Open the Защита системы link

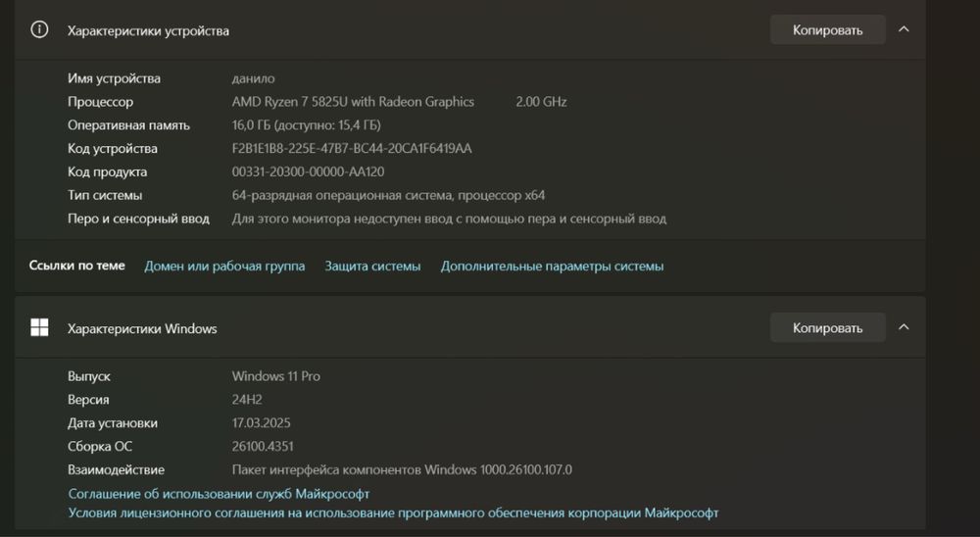[x=372, y=266]
